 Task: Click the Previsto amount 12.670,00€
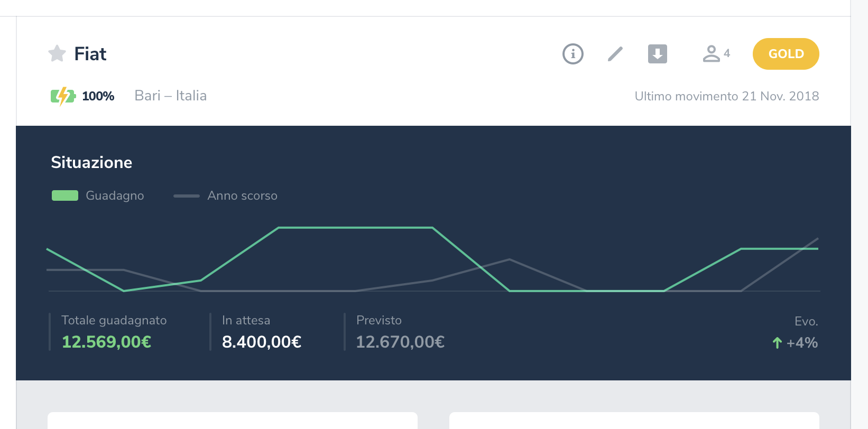(400, 342)
